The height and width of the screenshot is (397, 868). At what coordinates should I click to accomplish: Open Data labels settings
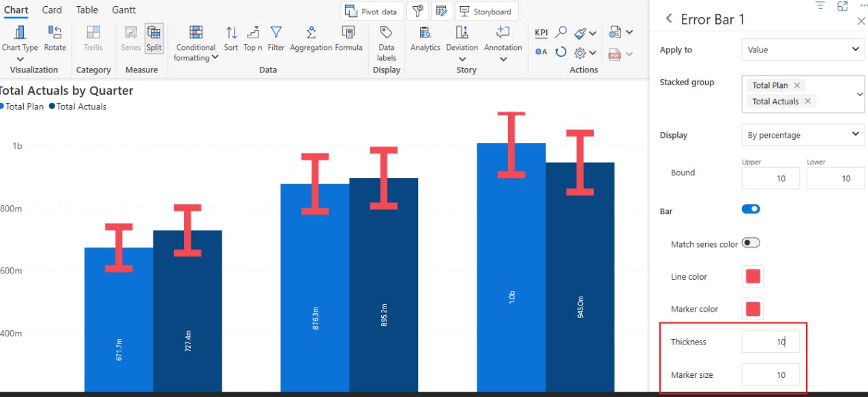pyautogui.click(x=386, y=43)
